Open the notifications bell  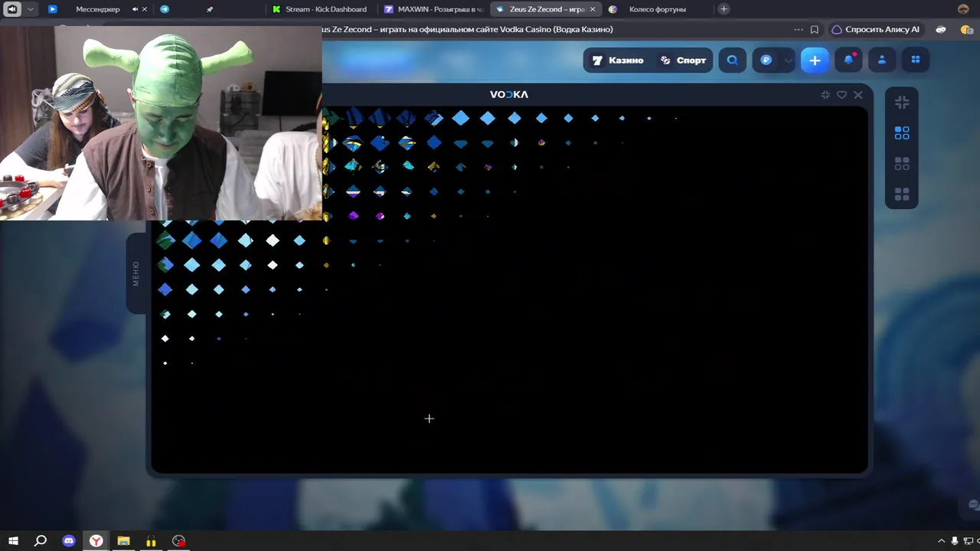[849, 60]
